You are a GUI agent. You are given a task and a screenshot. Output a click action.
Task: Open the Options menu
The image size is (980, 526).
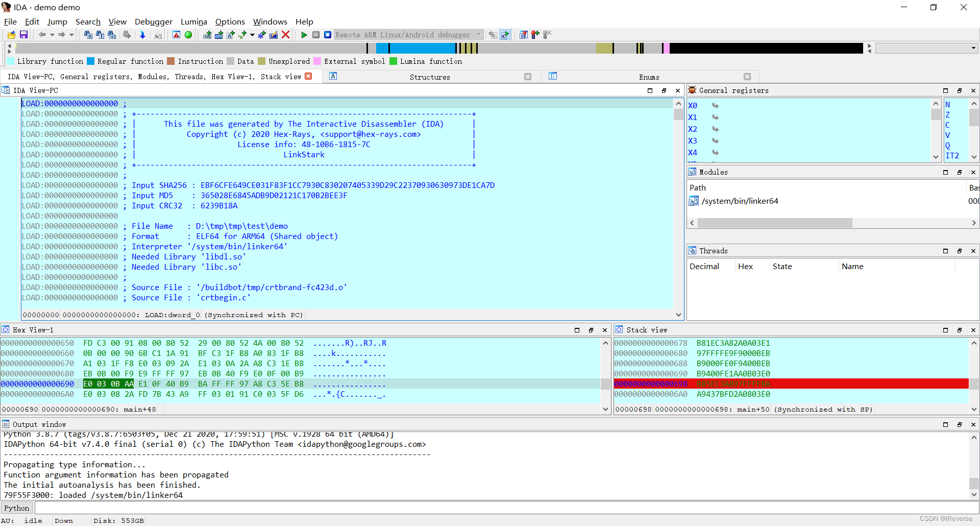[x=230, y=21]
